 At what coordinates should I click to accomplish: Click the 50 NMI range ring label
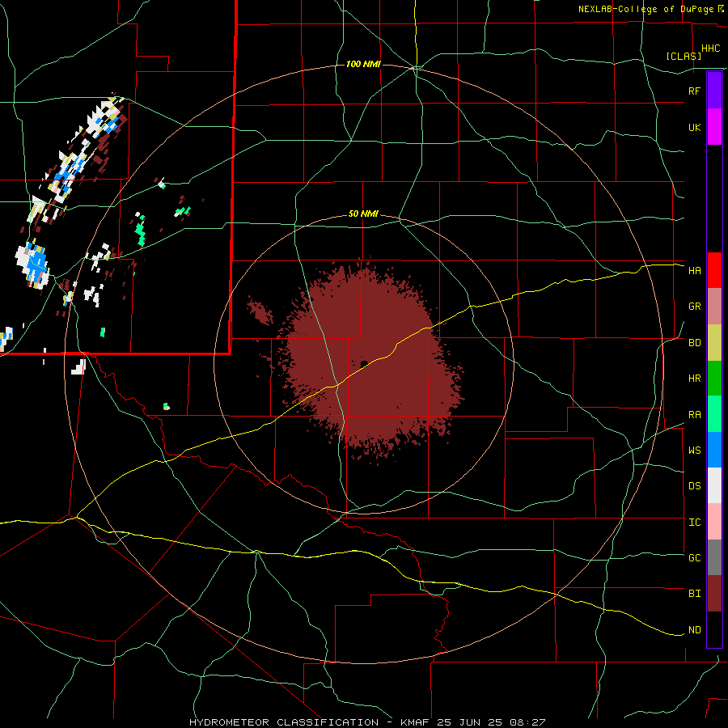pos(363,214)
